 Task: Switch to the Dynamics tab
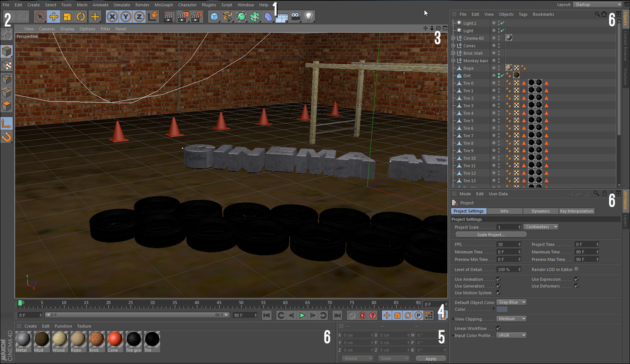pyautogui.click(x=541, y=211)
